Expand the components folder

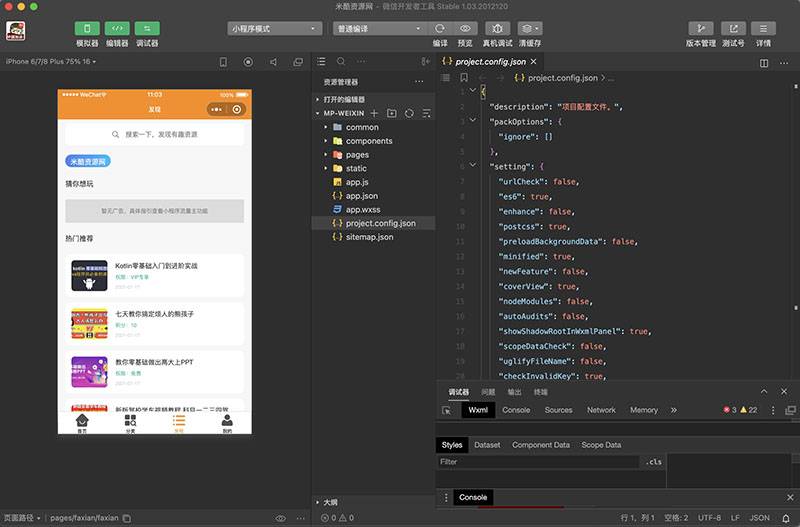(368, 141)
